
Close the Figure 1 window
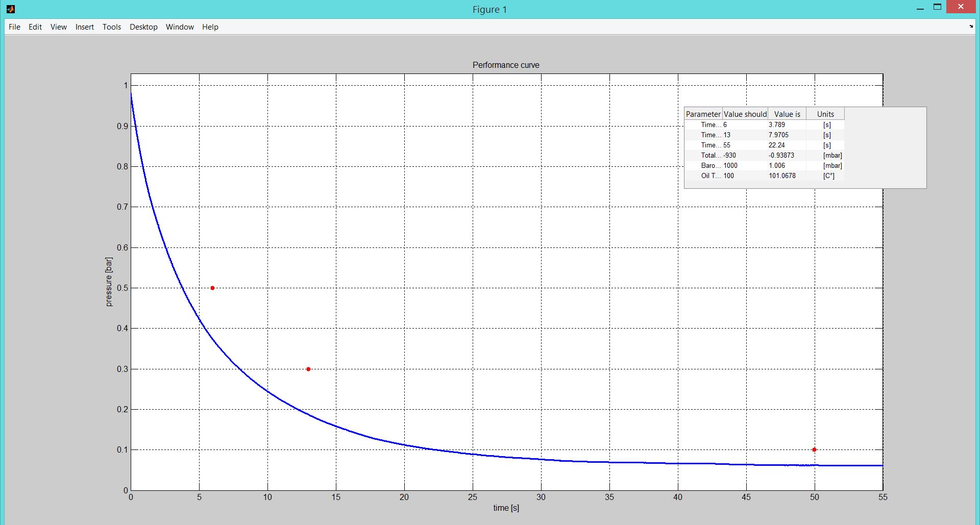(x=961, y=8)
